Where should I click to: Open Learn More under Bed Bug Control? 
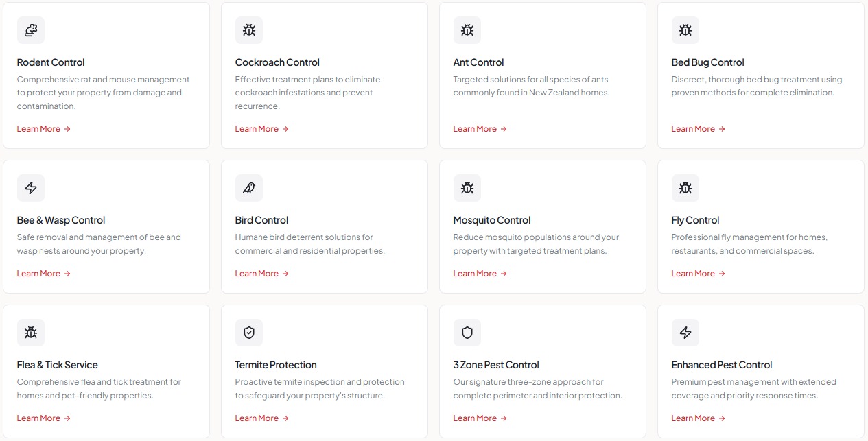point(699,129)
